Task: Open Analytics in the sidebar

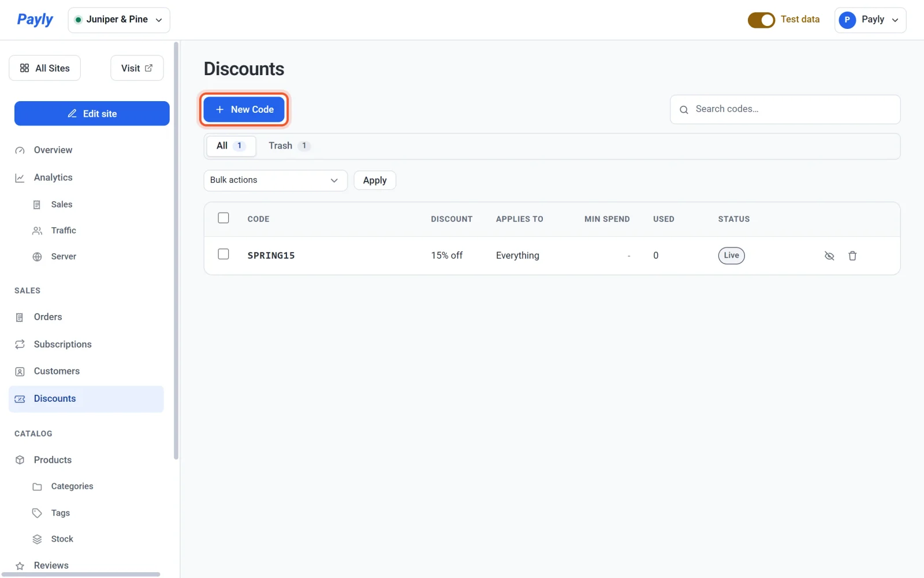Action: [x=87, y=177]
